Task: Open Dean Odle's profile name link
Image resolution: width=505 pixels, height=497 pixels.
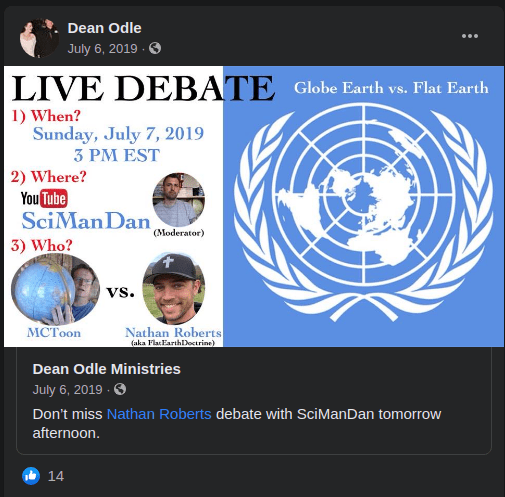Action: (x=104, y=28)
